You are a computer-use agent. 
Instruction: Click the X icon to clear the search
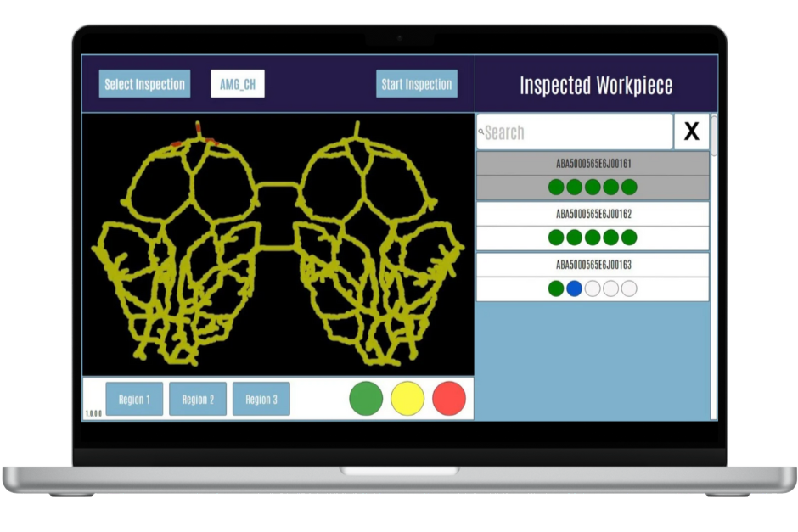coord(692,131)
